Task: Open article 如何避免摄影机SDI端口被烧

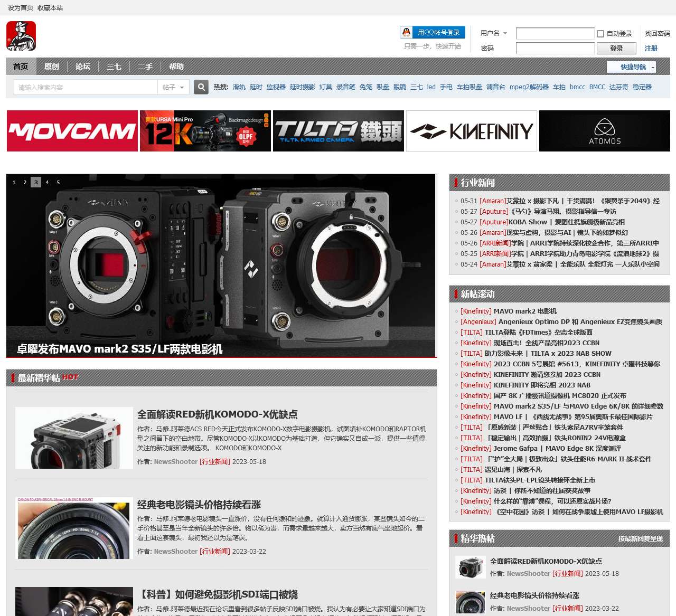Action: click(218, 594)
